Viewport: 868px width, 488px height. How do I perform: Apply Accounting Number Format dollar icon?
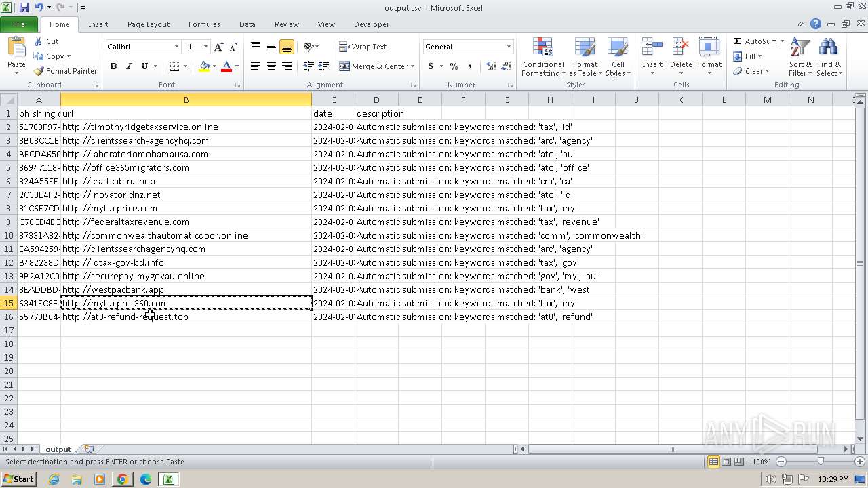coord(431,66)
